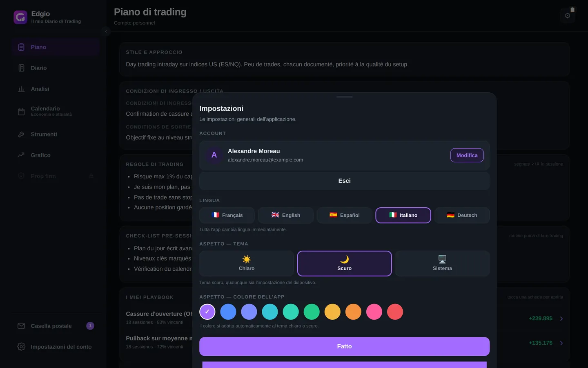Click the Prop firm lock icon
This screenshot has width=588, height=368.
91,176
